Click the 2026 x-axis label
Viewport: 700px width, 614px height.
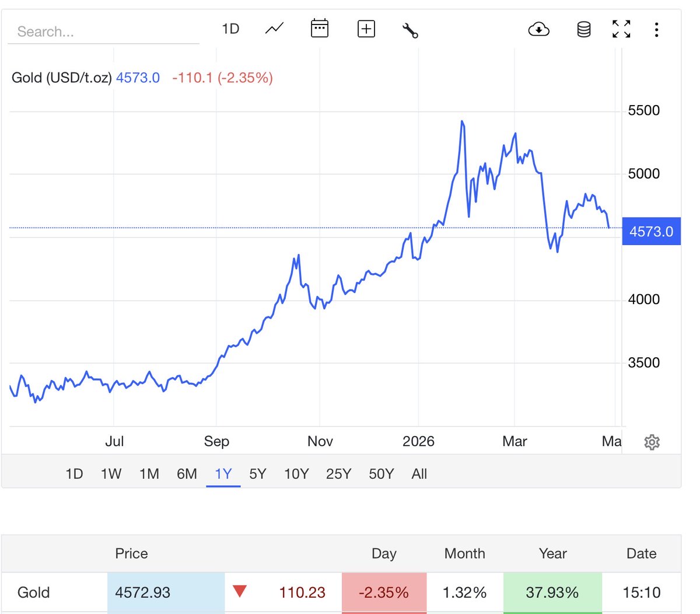pos(418,441)
